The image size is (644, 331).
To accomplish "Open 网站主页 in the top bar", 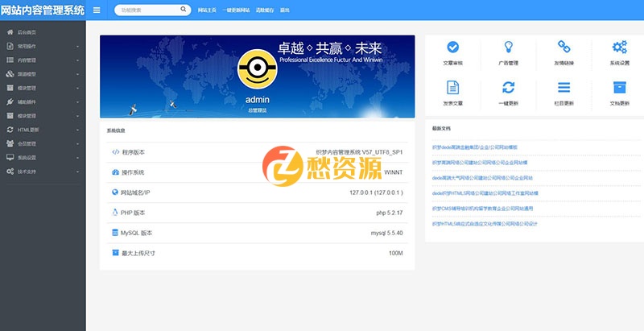I will [207, 10].
